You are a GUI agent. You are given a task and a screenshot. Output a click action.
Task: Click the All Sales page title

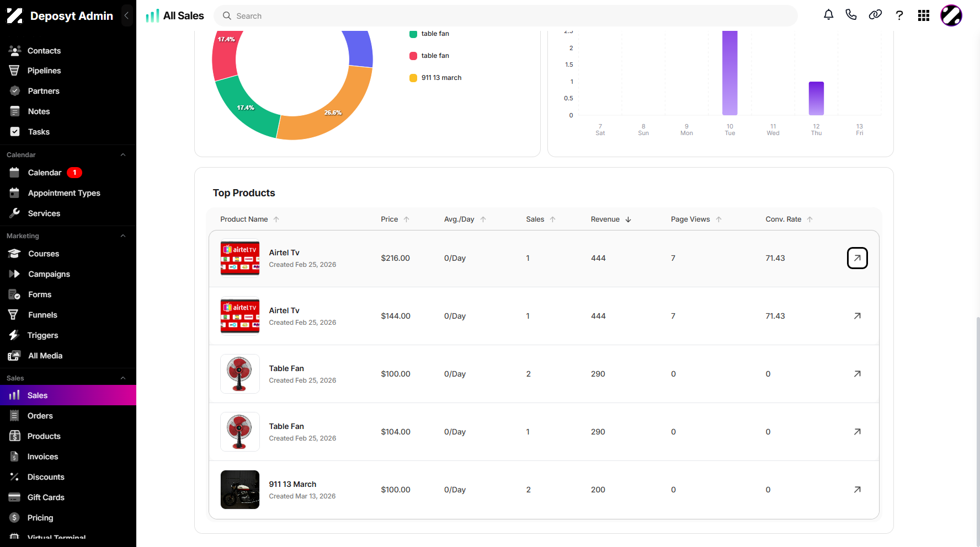point(183,15)
